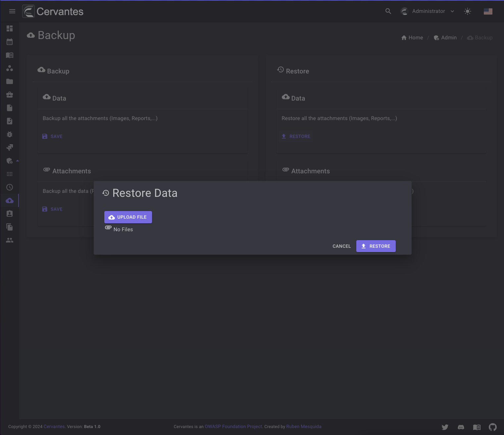The image size is (504, 435).
Task: Click Save under Backup Attachments
Action: (x=52, y=209)
